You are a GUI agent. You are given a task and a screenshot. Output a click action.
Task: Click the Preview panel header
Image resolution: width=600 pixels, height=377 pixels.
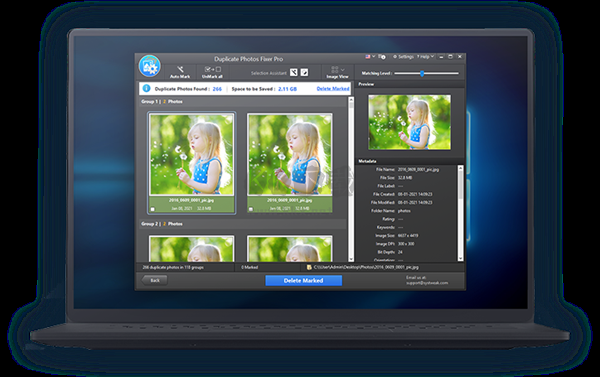[x=410, y=84]
